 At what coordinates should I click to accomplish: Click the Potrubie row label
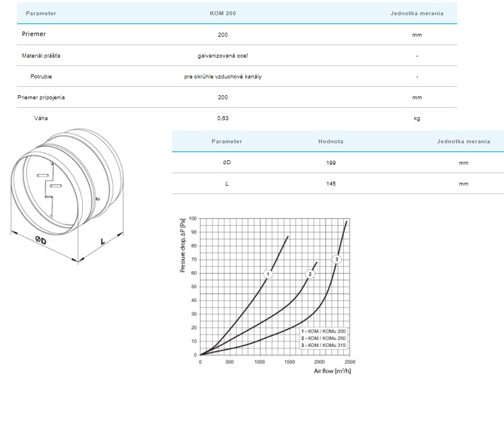(x=41, y=77)
